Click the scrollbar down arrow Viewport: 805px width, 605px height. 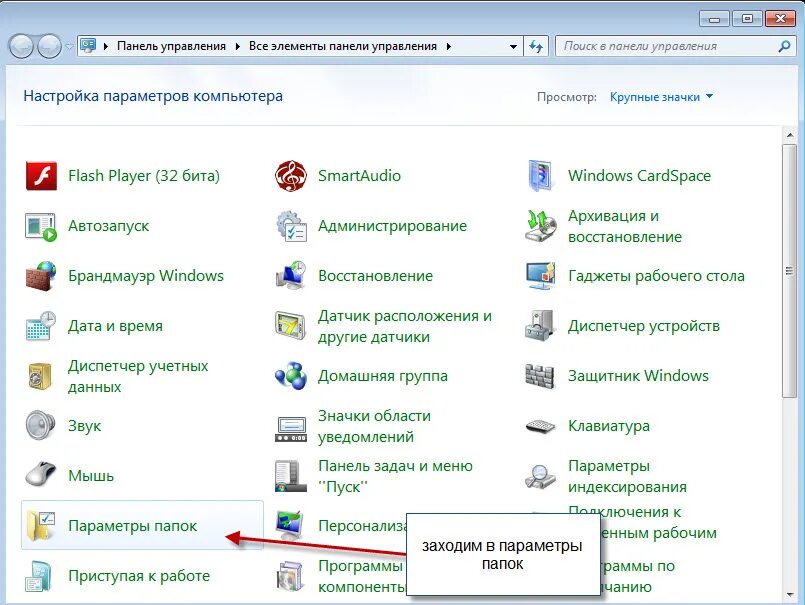click(789, 594)
